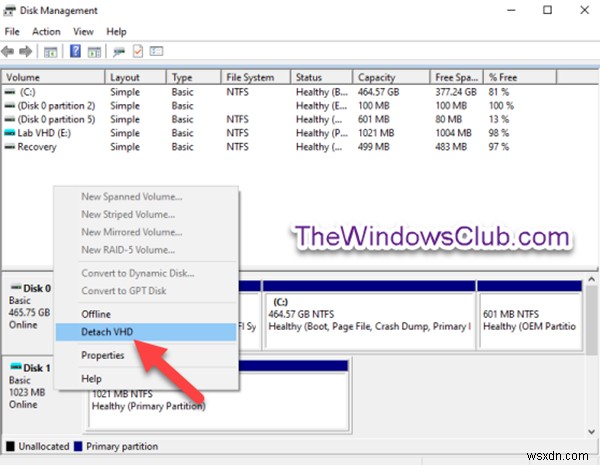600x466 pixels.
Task: Select Properties in the context menu
Action: coord(146,355)
